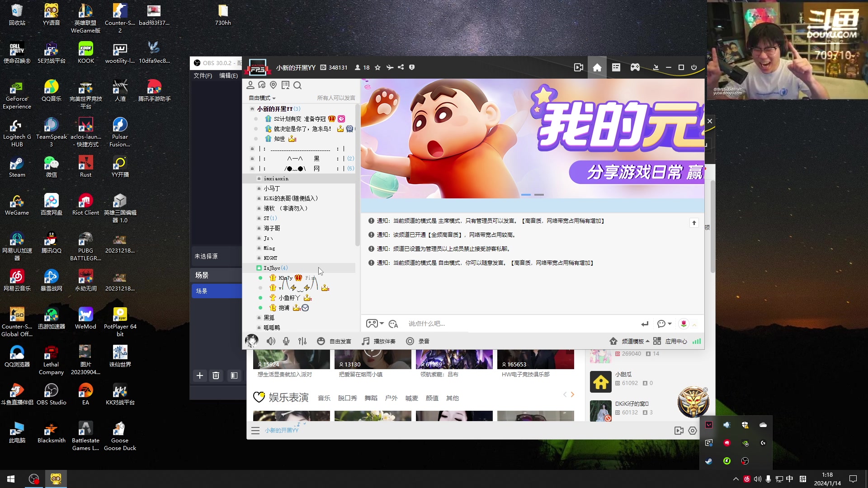
Task: Mute the speaker icon in the voice toolbar
Action: [271, 341]
